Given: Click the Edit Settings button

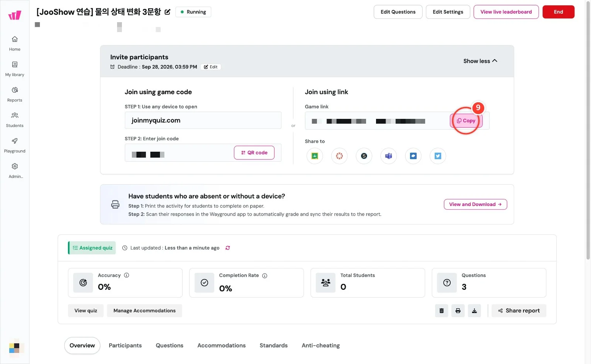Looking at the screenshot, I should click(x=448, y=12).
